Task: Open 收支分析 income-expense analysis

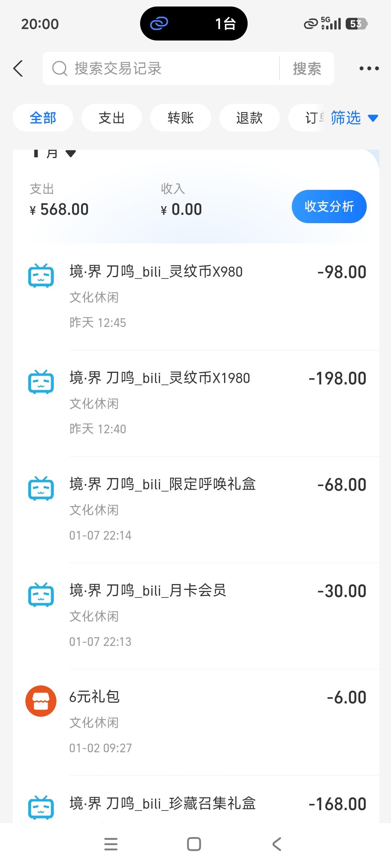Action: (329, 207)
